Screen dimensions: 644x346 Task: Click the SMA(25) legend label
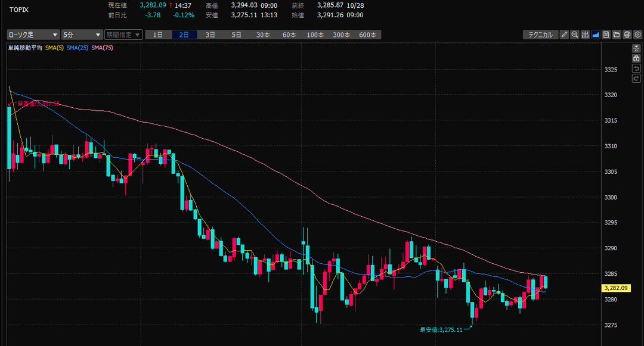(x=77, y=48)
